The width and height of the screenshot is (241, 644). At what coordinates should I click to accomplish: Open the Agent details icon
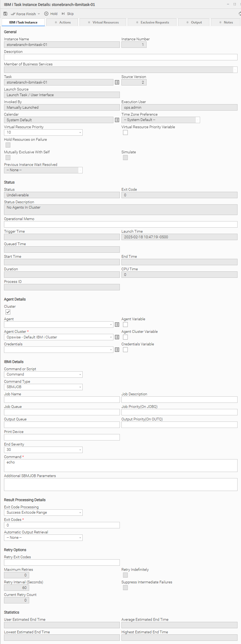pos(117,325)
